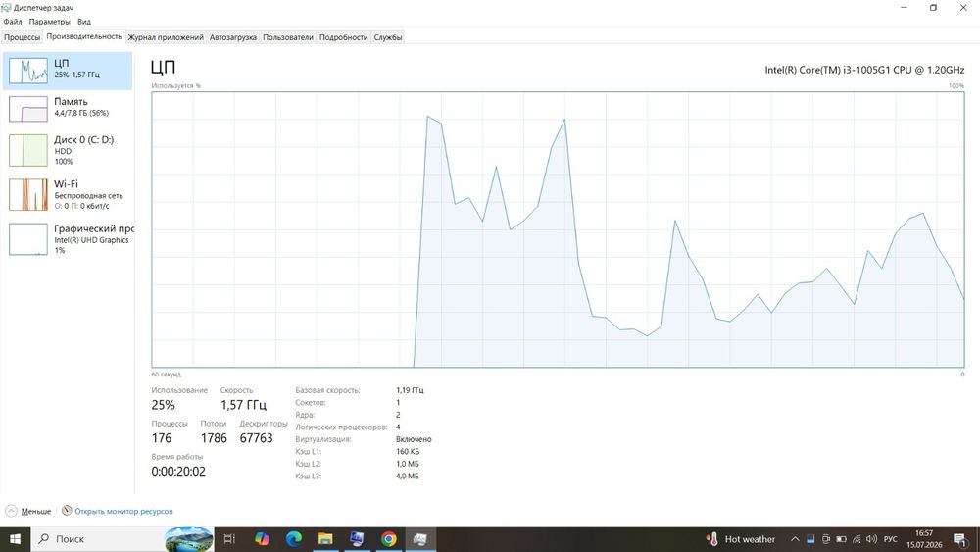The image size is (980, 552).
Task: Select the Память memory graph thumbnail
Action: (28, 109)
